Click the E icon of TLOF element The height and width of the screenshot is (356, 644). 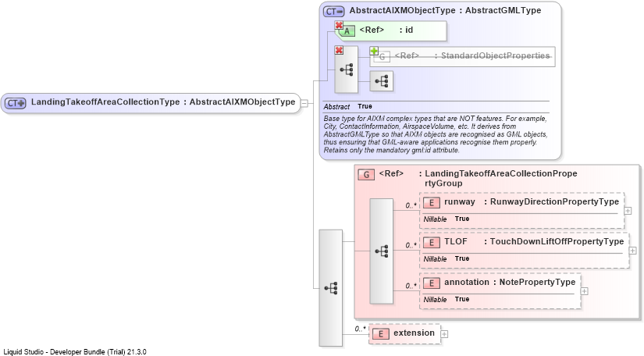[432, 243]
